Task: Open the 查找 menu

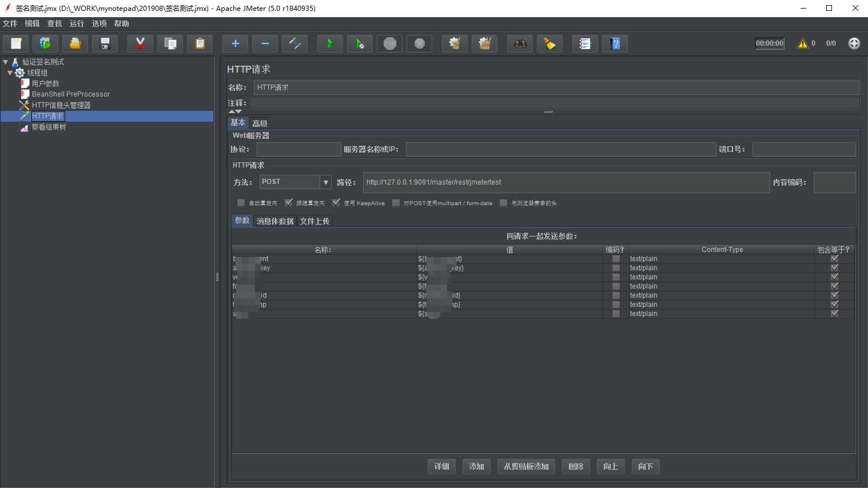Action: [54, 23]
